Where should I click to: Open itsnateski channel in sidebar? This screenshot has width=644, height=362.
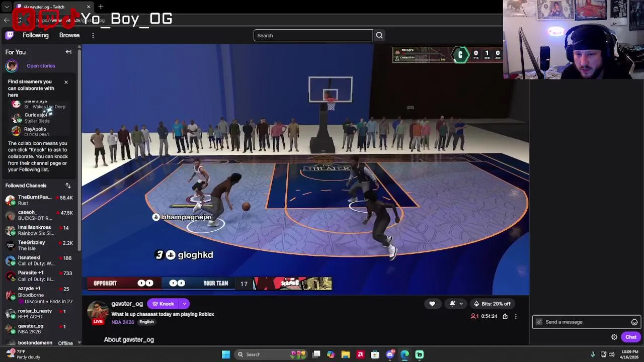tap(39, 260)
